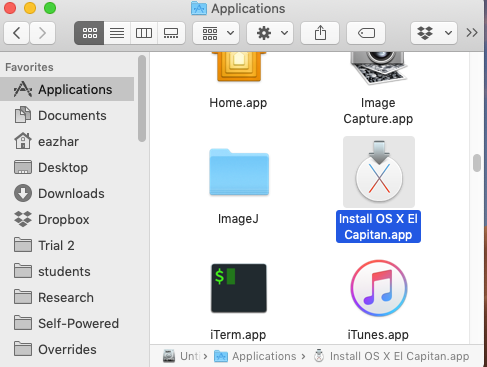Close the Finder window with red button
This screenshot has width=487, height=367.
(x=10, y=8)
